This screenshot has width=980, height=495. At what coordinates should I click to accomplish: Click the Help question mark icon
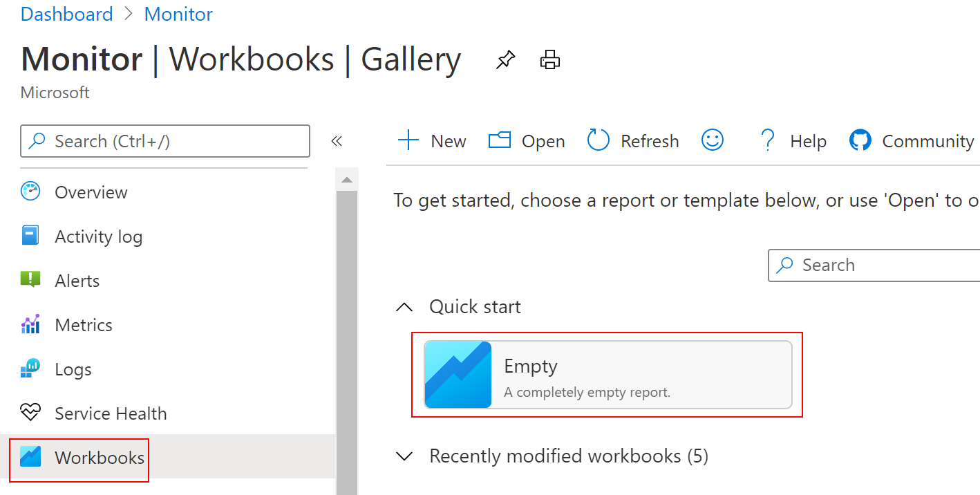[767, 140]
